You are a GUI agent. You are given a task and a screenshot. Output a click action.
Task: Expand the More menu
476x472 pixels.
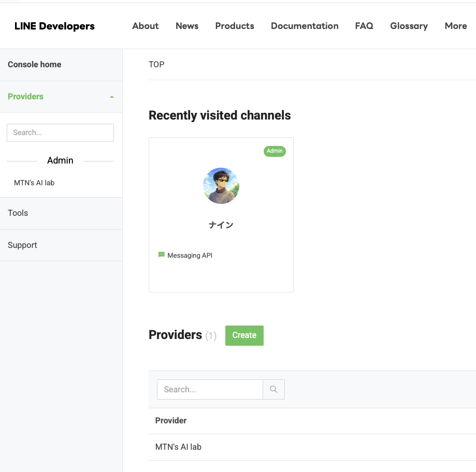pyautogui.click(x=456, y=26)
